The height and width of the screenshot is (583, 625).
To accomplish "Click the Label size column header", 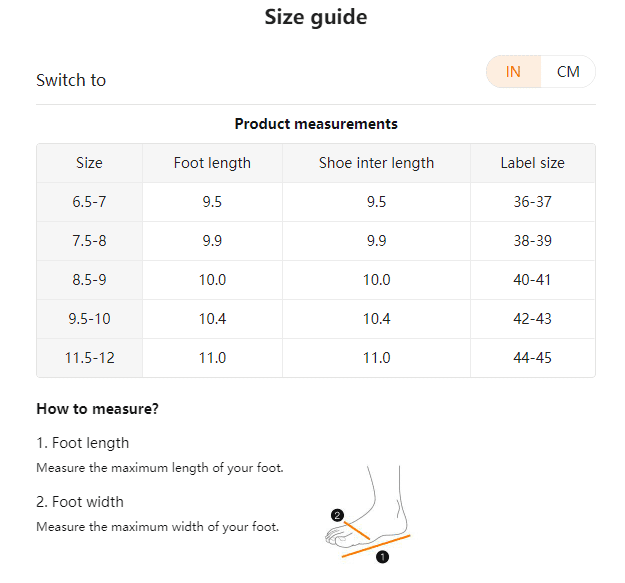I will coord(533,163).
